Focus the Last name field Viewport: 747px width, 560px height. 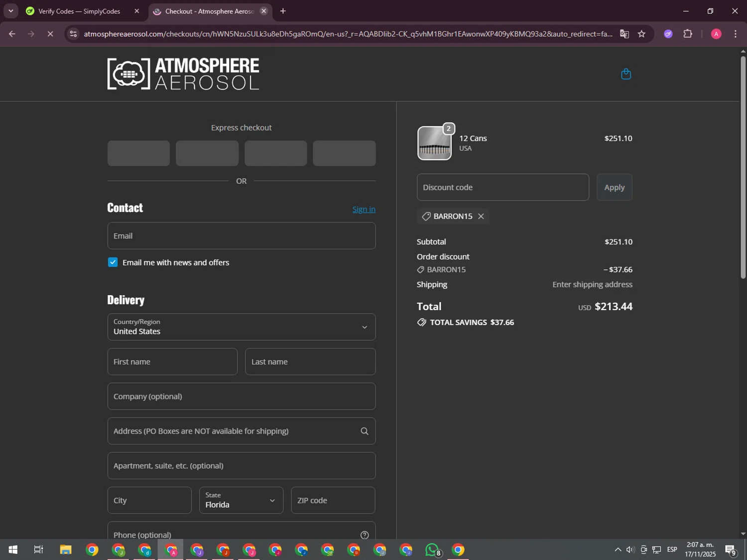click(x=310, y=362)
